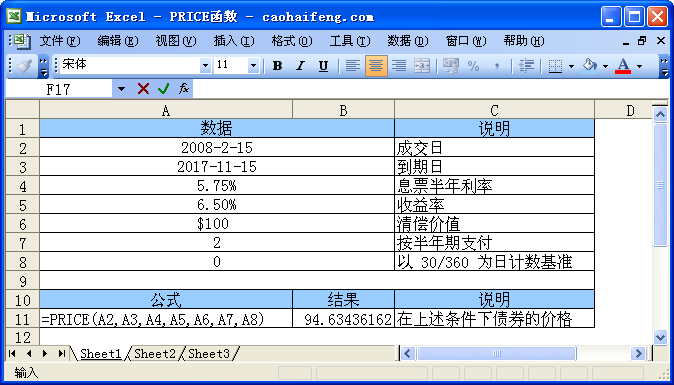Select row 11 header
Image resolution: width=674 pixels, height=385 pixels.
click(x=22, y=319)
